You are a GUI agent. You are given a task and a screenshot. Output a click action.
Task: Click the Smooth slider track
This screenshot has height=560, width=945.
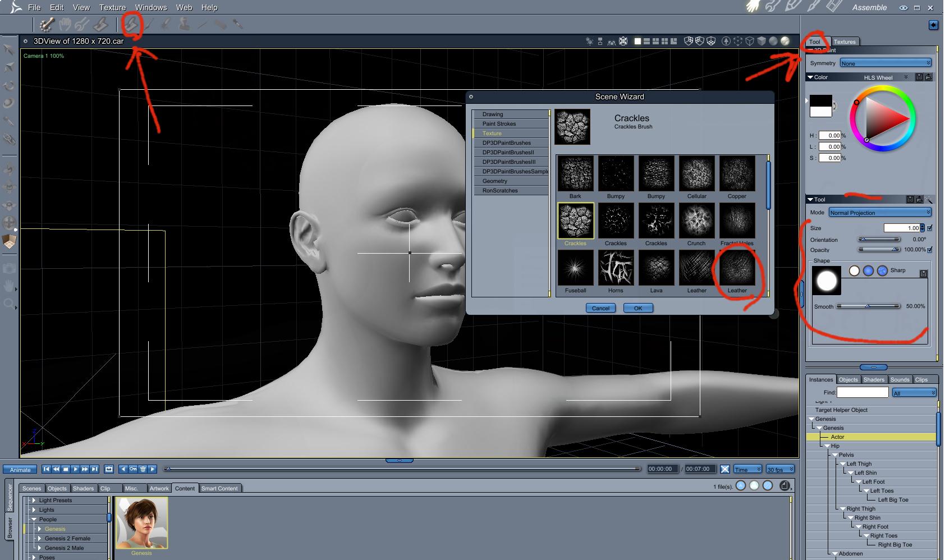tap(868, 306)
